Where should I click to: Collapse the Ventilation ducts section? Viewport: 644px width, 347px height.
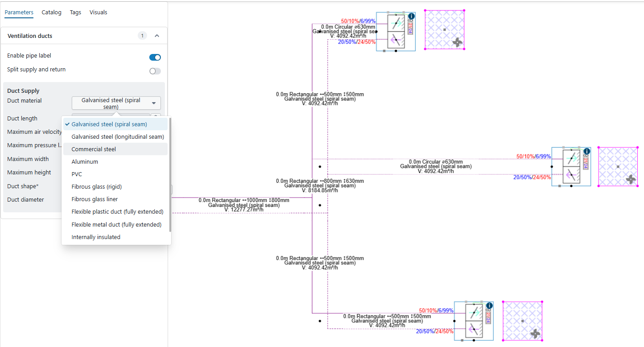tap(157, 36)
